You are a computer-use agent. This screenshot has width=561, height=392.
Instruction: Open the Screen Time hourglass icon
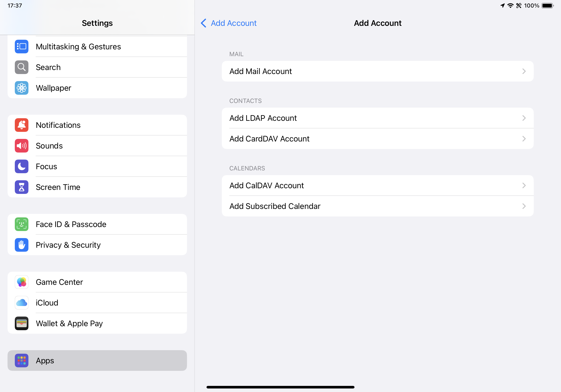(x=22, y=187)
